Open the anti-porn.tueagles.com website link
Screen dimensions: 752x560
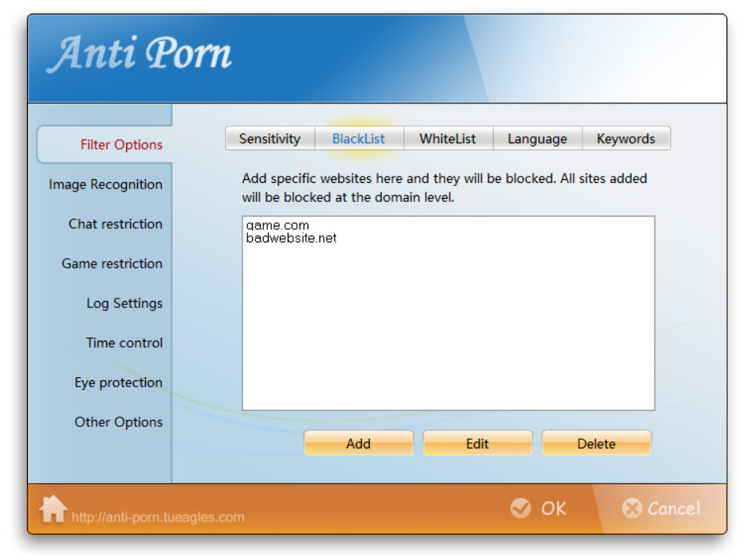[x=158, y=517]
